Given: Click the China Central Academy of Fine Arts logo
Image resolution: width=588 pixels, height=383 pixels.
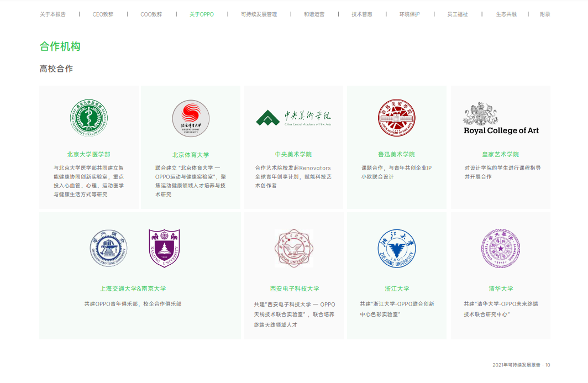Looking at the screenshot, I should (x=293, y=118).
